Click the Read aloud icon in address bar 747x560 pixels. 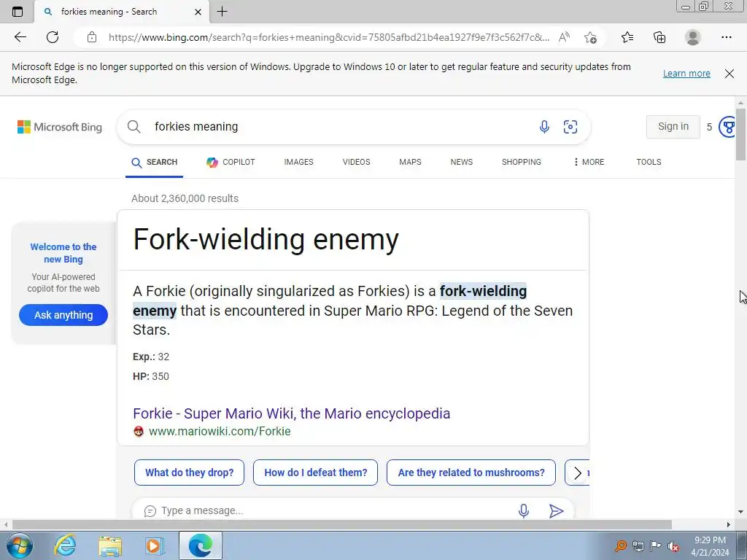coord(564,37)
